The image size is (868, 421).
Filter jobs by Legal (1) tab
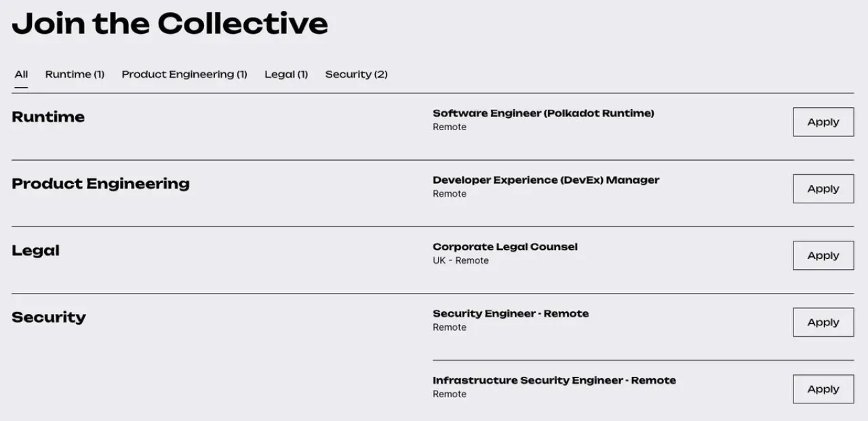pyautogui.click(x=286, y=75)
